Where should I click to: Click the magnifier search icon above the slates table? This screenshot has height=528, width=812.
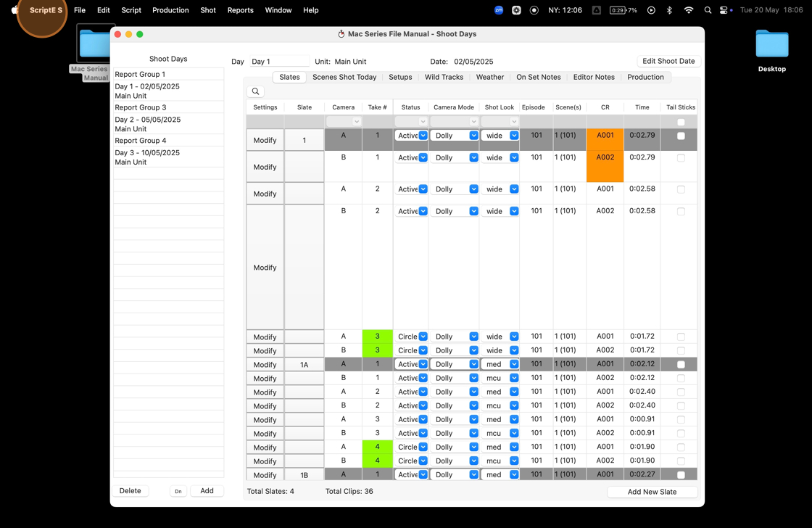256,91
